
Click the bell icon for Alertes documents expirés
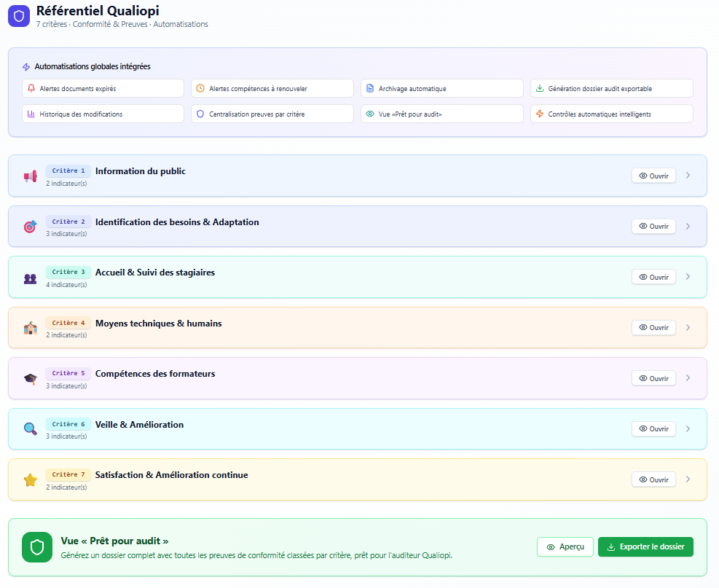(31, 88)
